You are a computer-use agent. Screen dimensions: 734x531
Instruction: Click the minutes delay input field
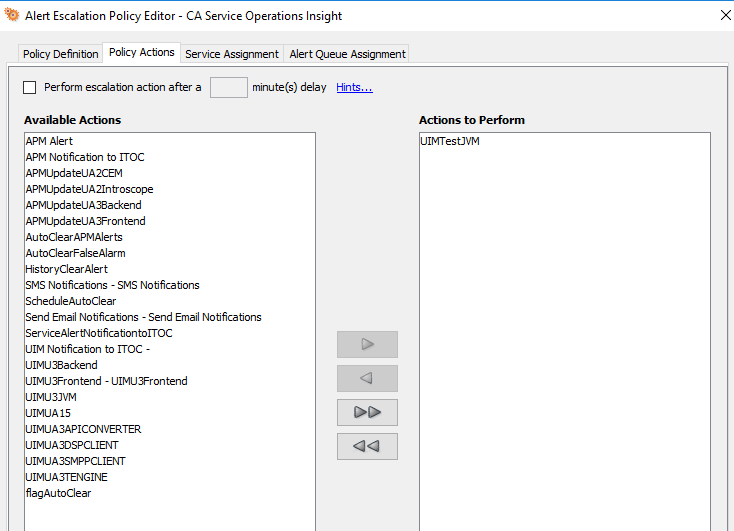coord(228,88)
